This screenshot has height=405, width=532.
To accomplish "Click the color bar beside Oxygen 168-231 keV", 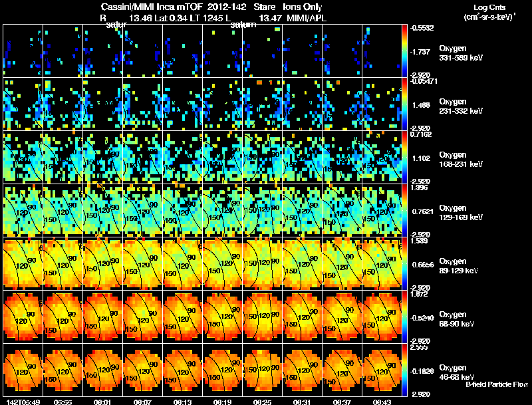I will (404, 158).
